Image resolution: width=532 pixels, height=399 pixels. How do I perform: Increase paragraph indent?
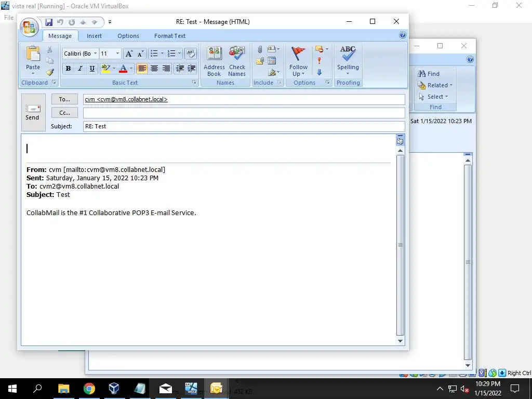tap(191, 69)
